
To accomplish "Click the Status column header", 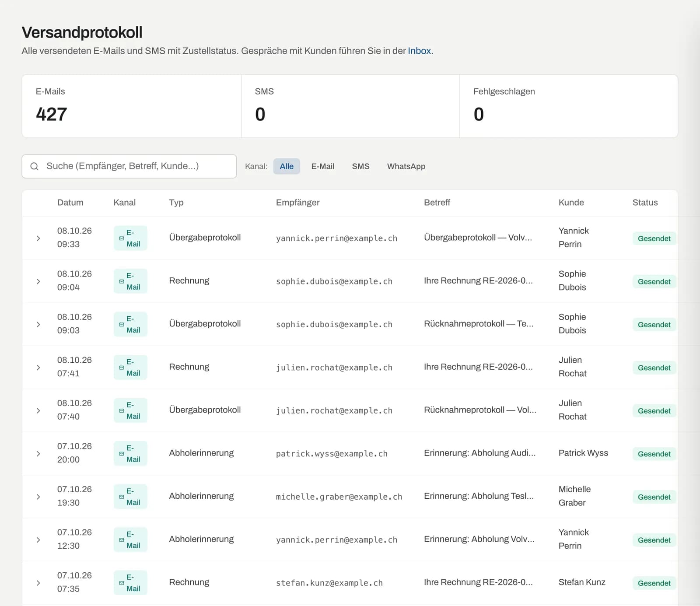I will 645,203.
